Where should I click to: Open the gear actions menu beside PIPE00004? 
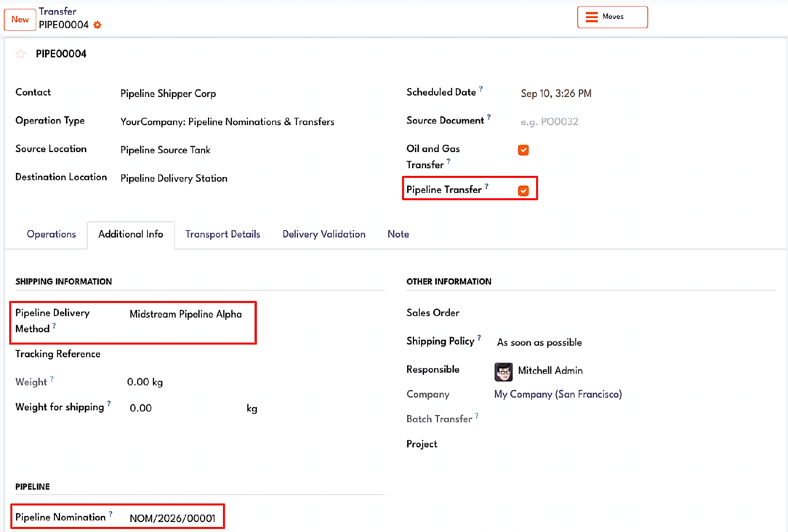[x=97, y=25]
